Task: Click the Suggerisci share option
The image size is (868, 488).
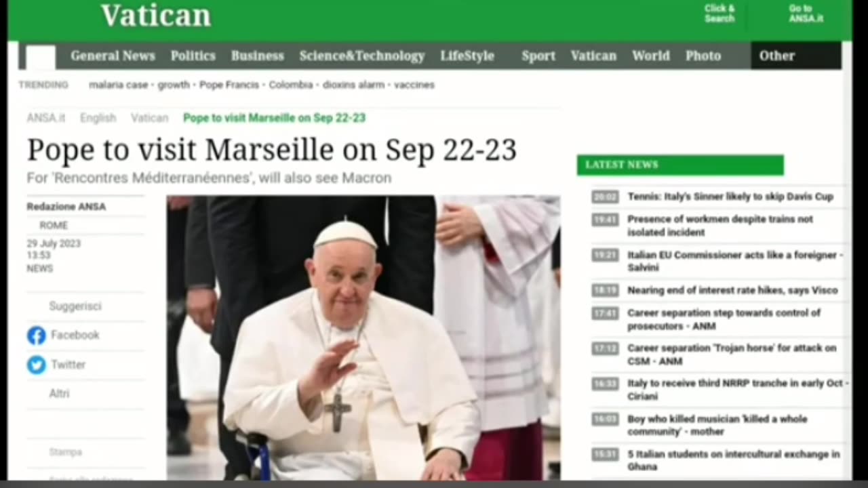Action: [75, 306]
